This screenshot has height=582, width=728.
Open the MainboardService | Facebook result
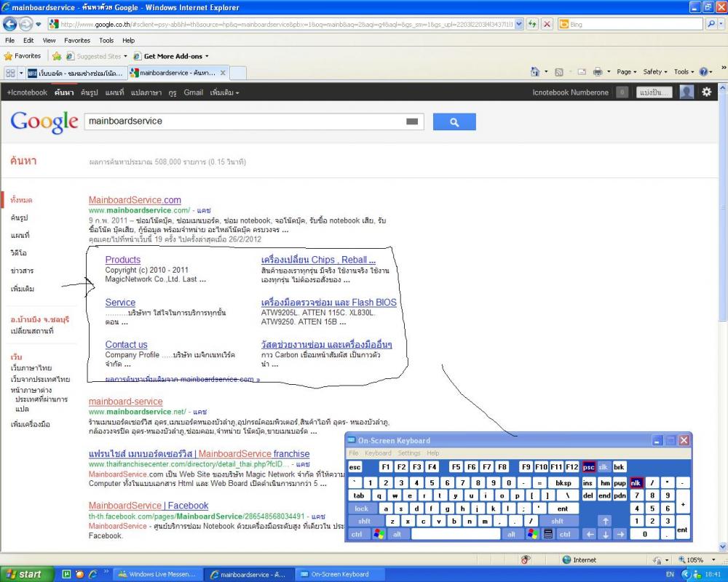pyautogui.click(x=148, y=506)
